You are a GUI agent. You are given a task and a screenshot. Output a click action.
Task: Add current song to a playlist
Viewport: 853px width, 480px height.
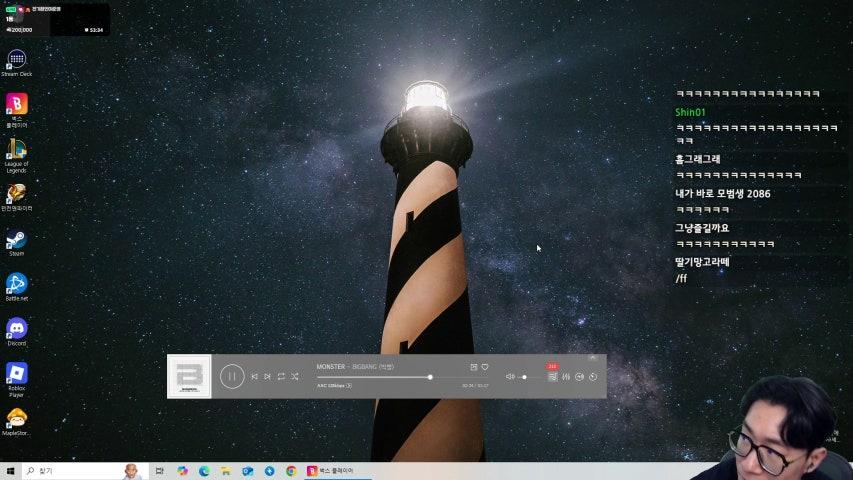click(x=474, y=367)
